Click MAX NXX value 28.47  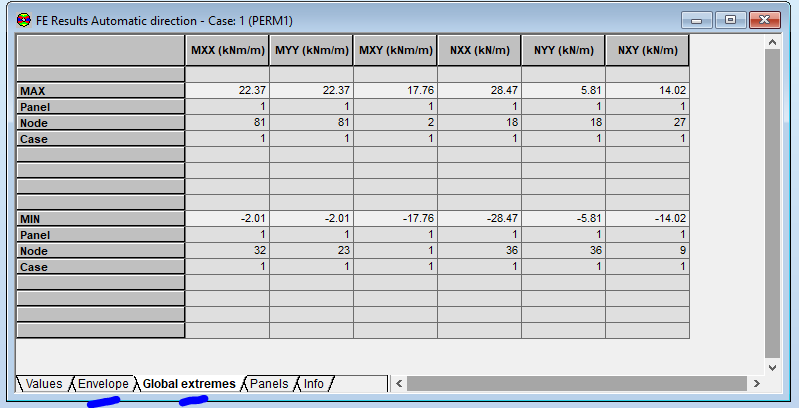tap(480, 90)
